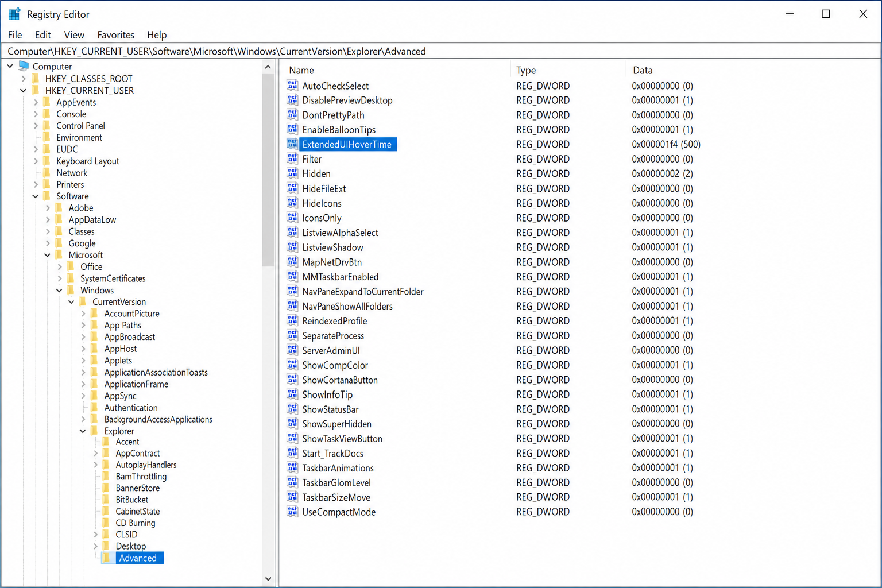
Task: Select the ReindexedProfile value name
Action: pos(335,321)
